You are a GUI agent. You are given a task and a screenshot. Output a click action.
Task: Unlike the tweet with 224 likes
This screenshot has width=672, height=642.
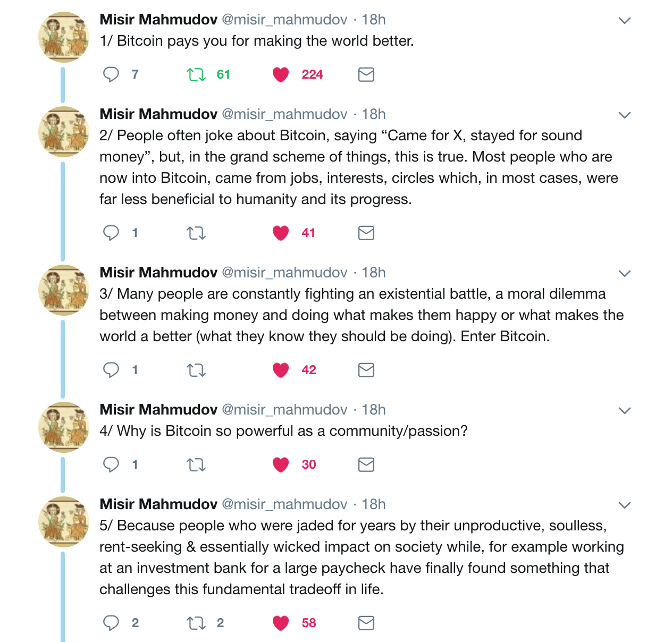(x=281, y=74)
